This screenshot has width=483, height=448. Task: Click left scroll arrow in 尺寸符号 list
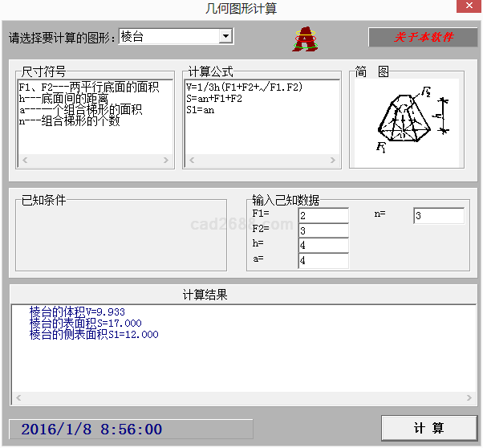pyautogui.click(x=23, y=161)
